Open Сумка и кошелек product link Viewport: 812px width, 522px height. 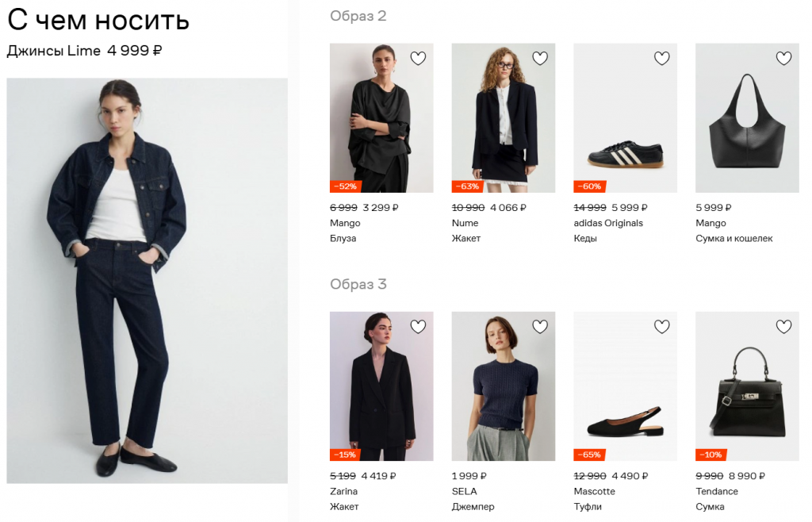733,238
